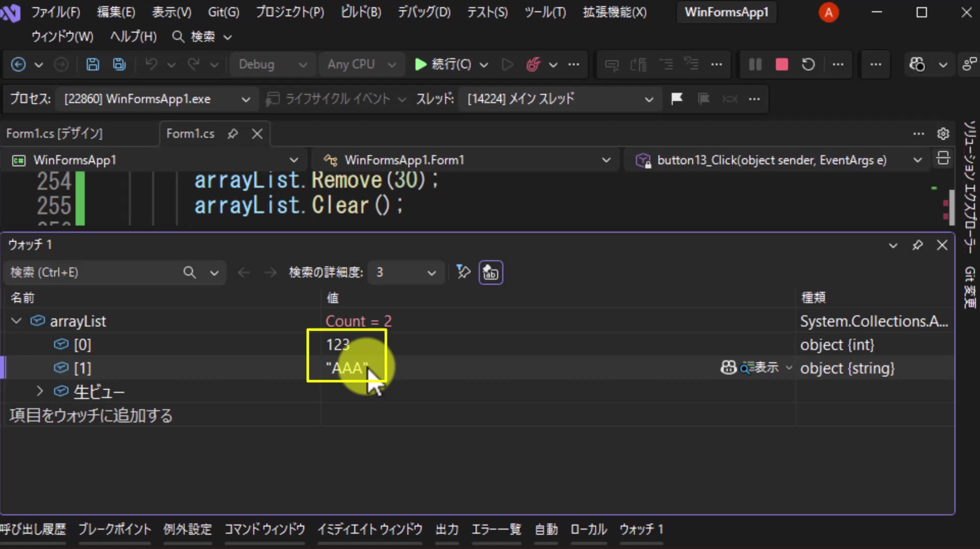This screenshot has width=980, height=549.
Task: Expand the 生ビュー raw view node
Action: click(x=40, y=391)
